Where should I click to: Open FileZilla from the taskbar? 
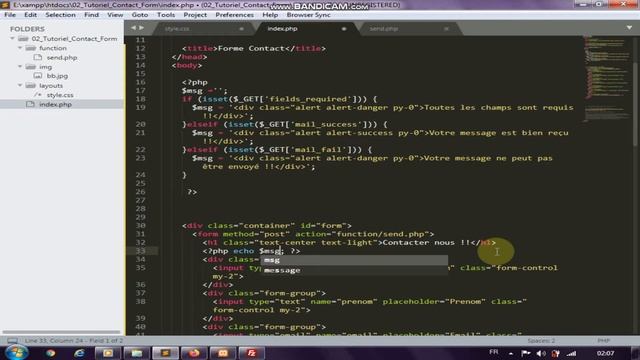251,353
